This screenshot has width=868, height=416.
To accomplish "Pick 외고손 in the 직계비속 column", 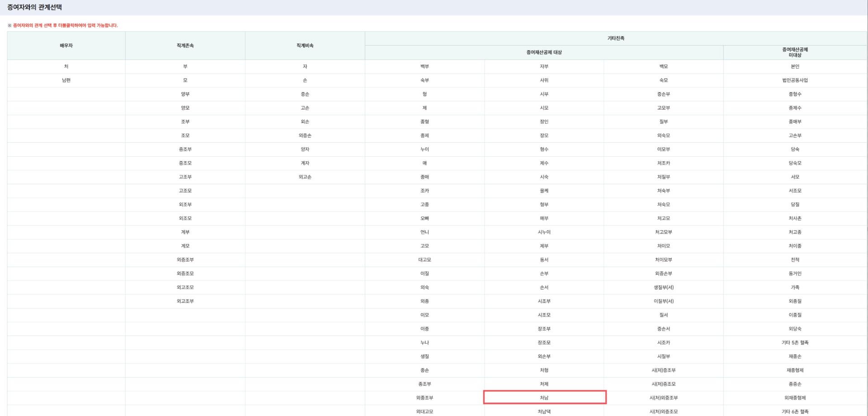I will (x=305, y=177).
